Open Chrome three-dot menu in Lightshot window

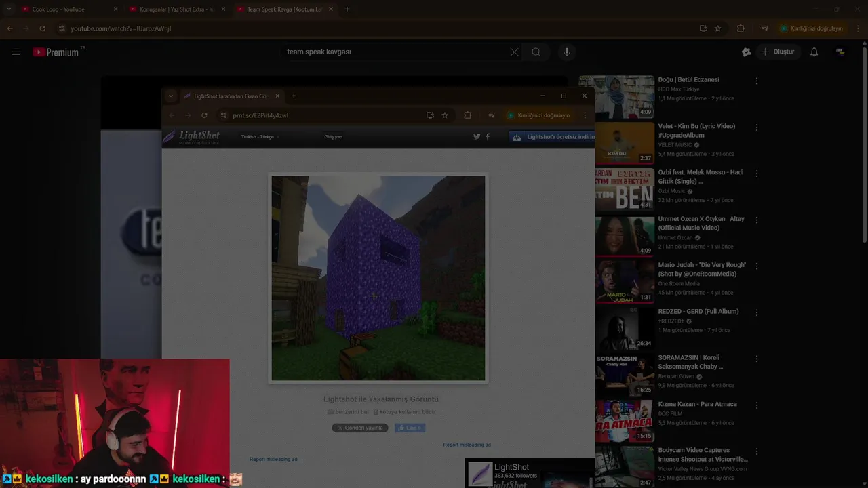[x=585, y=115]
